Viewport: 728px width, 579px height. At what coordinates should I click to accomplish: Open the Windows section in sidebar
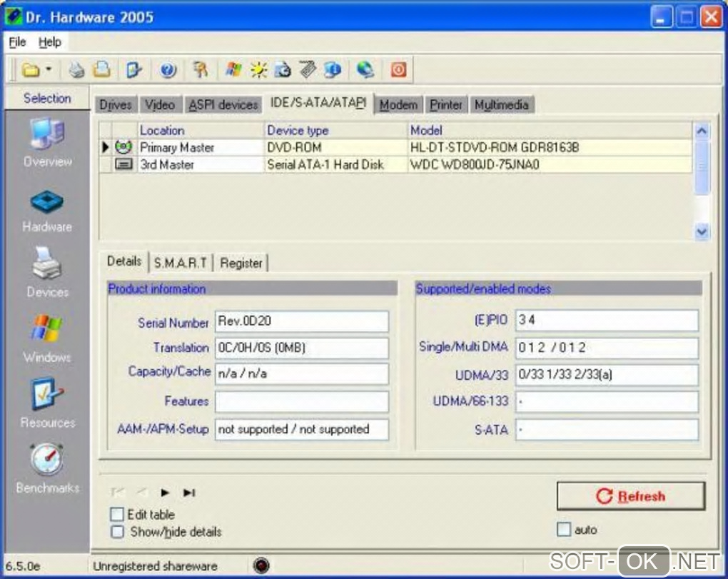click(47, 338)
